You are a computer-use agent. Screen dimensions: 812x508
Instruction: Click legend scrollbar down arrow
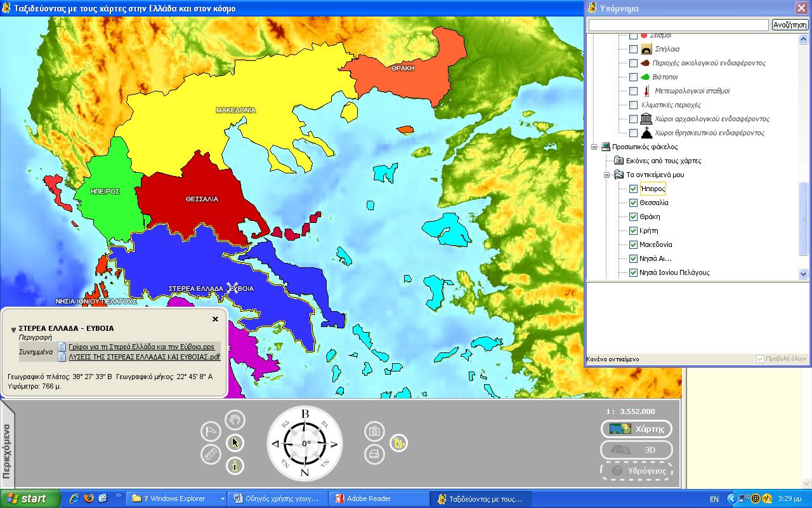pyautogui.click(x=803, y=274)
